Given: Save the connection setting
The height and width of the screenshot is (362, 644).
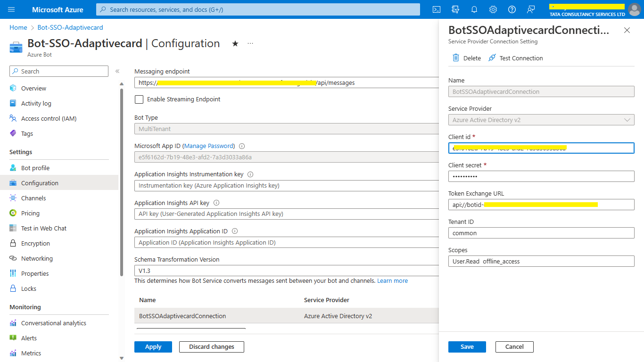Looking at the screenshot, I should [x=467, y=346].
